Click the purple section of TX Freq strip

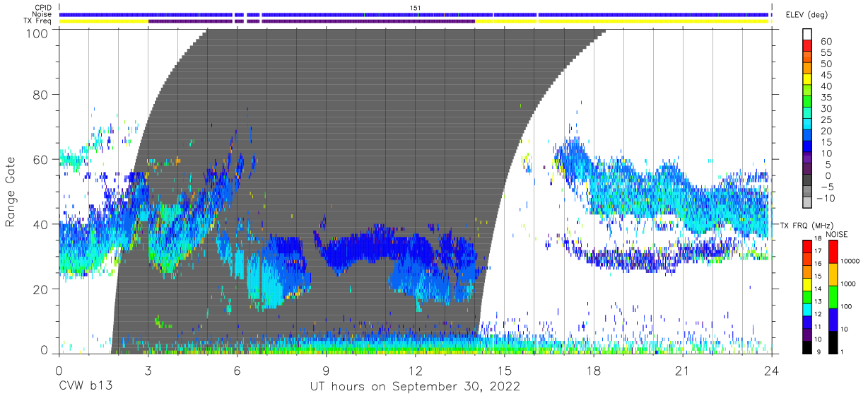[311, 21]
